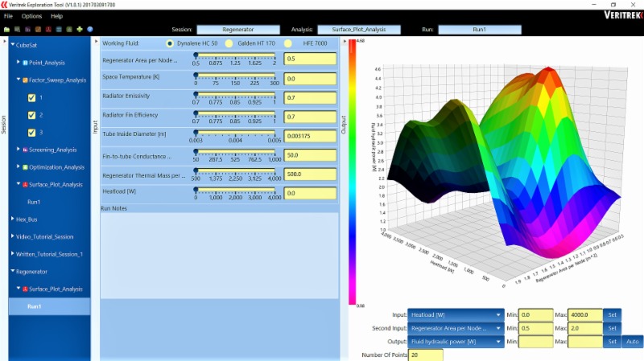Click Set button for Output range

click(612, 342)
